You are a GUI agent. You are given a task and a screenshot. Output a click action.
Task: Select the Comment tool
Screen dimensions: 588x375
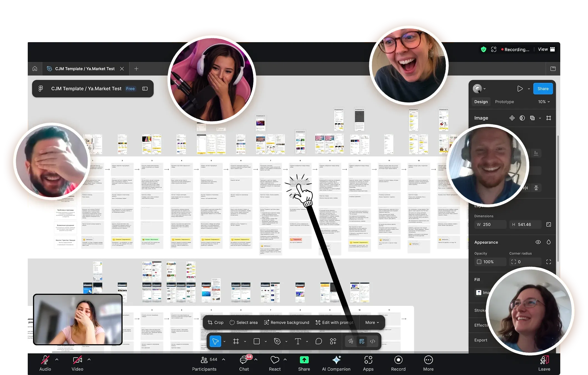(x=319, y=341)
